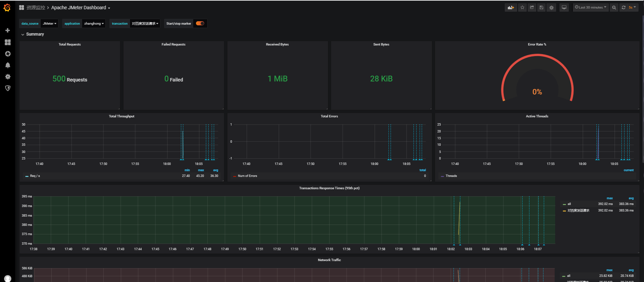The width and height of the screenshot is (644, 282).
Task: Open the Total Errors panel title menu
Action: click(329, 116)
